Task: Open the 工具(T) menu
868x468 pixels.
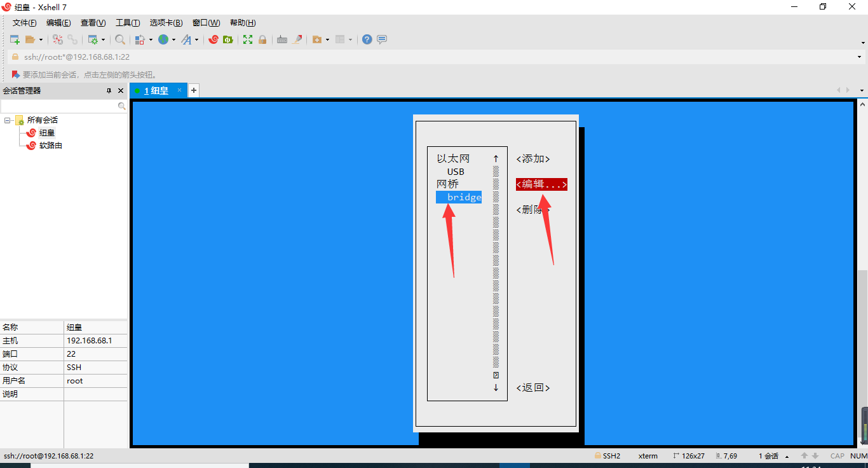Action: (x=128, y=23)
